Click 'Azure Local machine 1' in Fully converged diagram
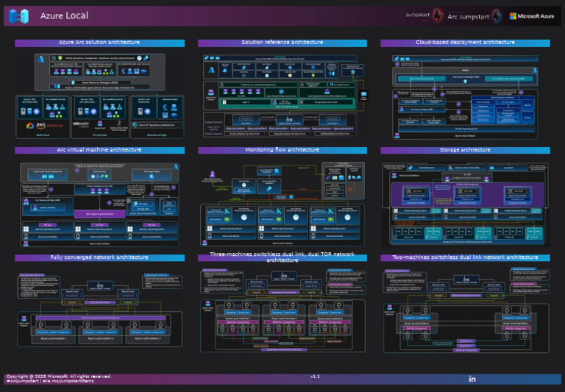The image size is (565, 392). pyautogui.click(x=53, y=338)
